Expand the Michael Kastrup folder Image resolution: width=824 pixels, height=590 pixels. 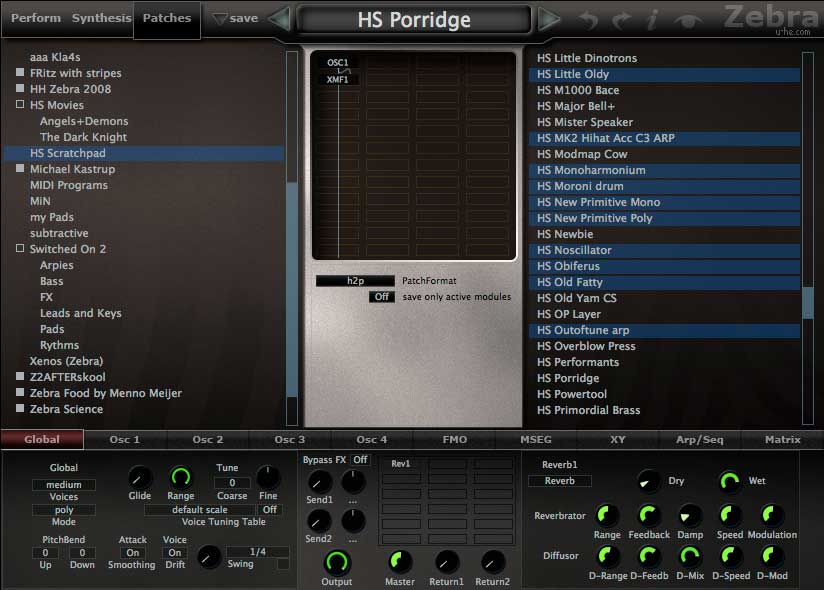click(20, 168)
